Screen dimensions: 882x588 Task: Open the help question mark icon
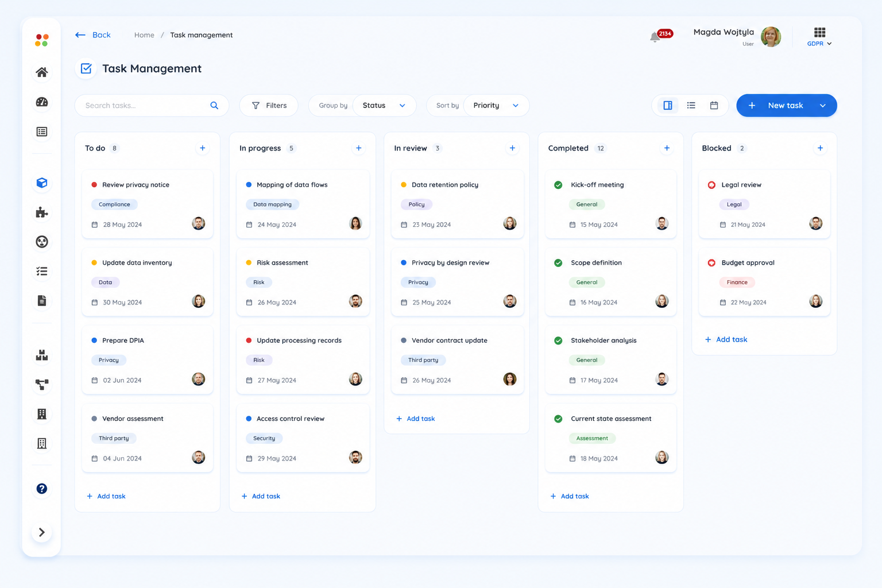click(x=42, y=489)
